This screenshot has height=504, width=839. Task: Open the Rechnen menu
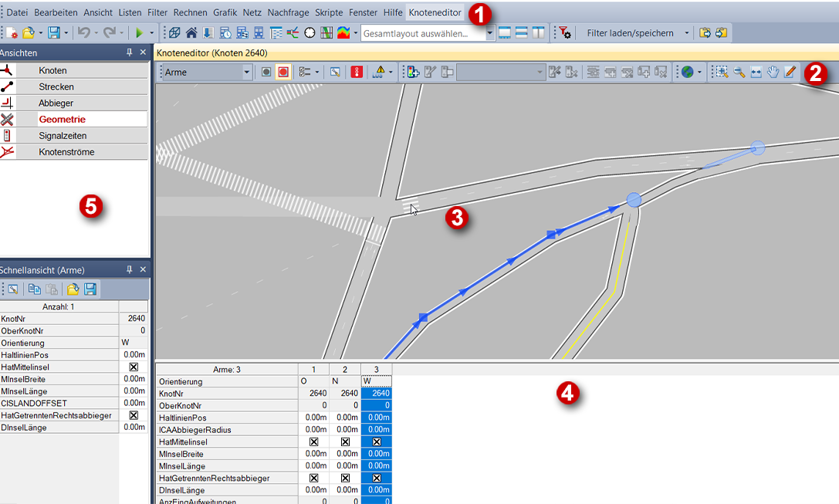[190, 13]
